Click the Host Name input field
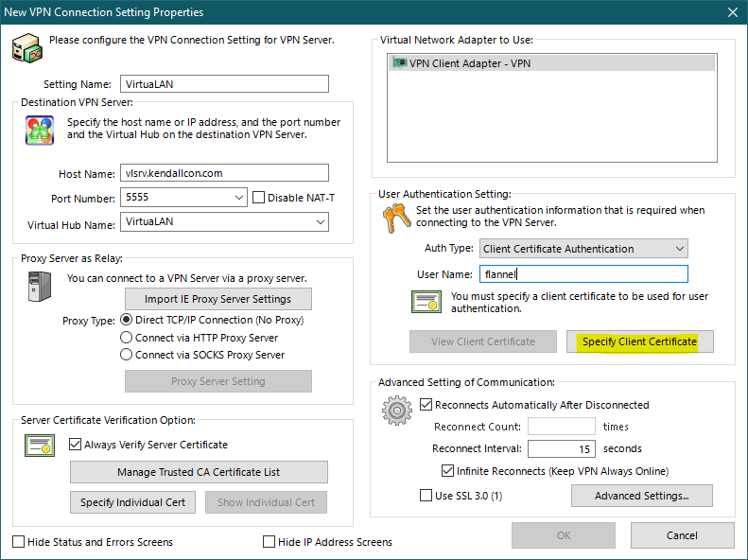 224,173
